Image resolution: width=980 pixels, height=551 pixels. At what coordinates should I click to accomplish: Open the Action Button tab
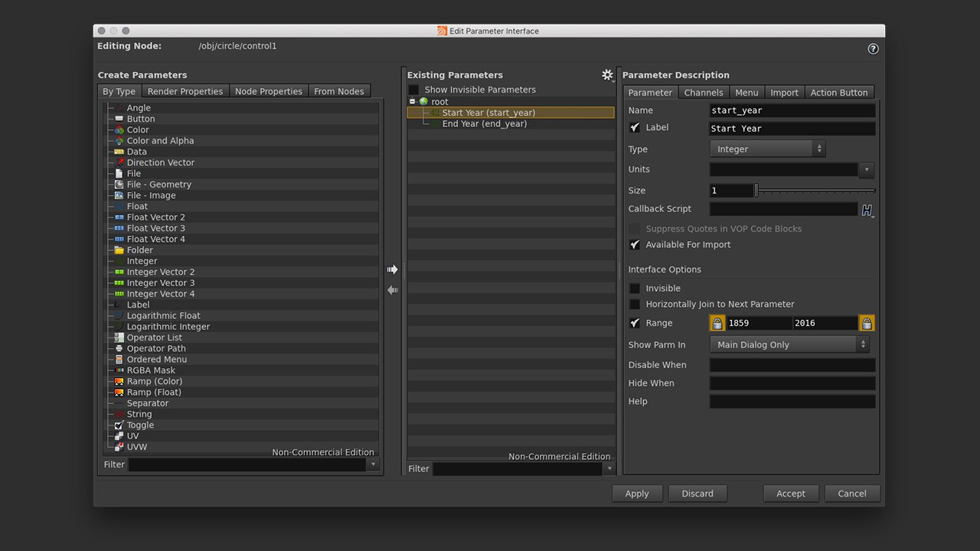[839, 93]
